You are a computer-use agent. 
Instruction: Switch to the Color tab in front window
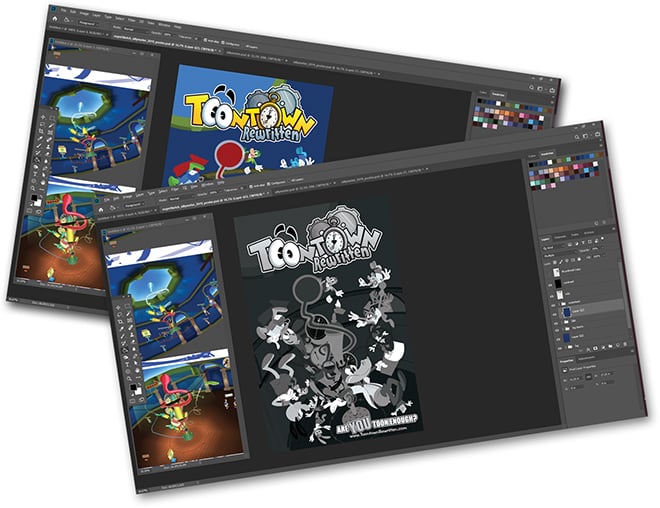pyautogui.click(x=533, y=156)
